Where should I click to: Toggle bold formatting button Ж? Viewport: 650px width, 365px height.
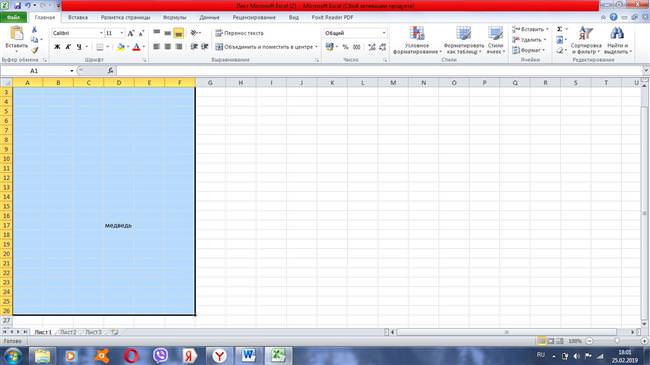pyautogui.click(x=57, y=47)
